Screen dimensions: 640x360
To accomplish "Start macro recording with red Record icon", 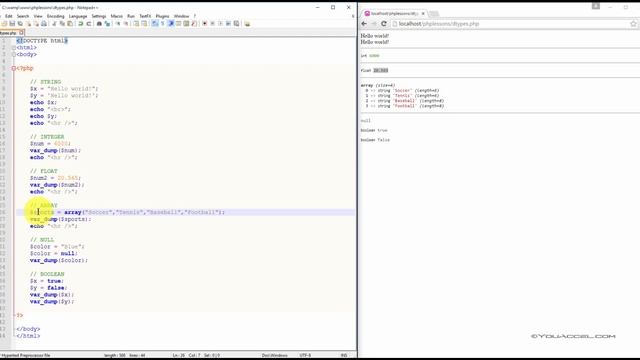I will coord(204,24).
